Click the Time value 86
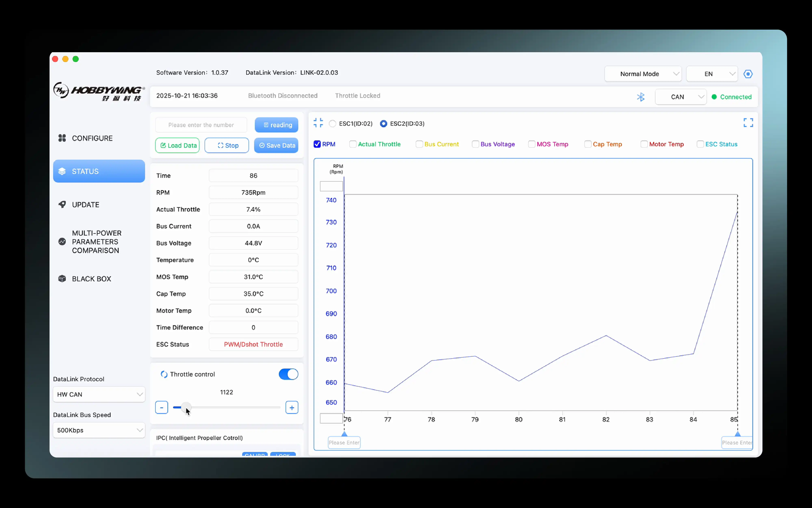The image size is (812, 508). [x=253, y=176]
